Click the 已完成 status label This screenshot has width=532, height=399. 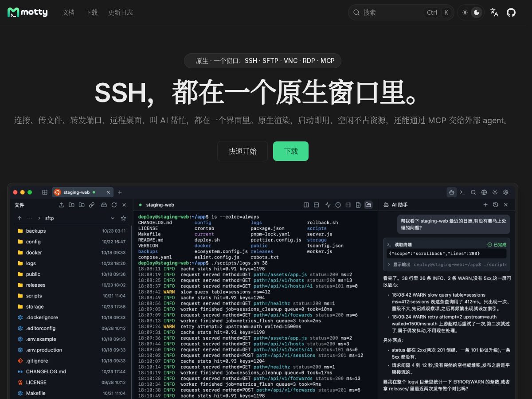(497, 244)
